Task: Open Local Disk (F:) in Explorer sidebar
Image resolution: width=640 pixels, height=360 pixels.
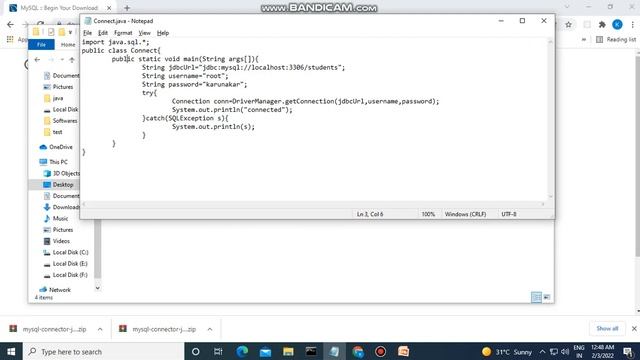Action: pyautogui.click(x=65, y=275)
